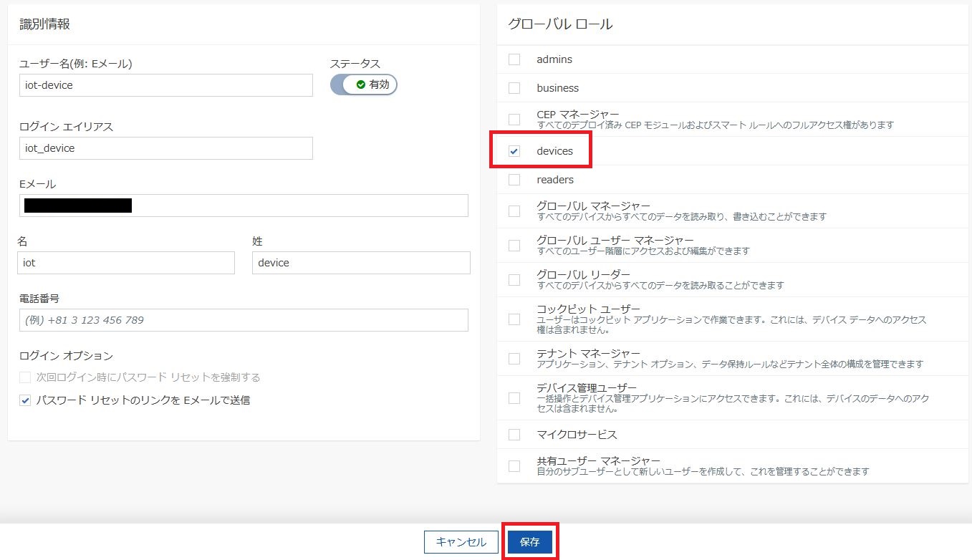The width and height of the screenshot is (972, 560).
Task: Check the readers role
Action: (x=514, y=180)
